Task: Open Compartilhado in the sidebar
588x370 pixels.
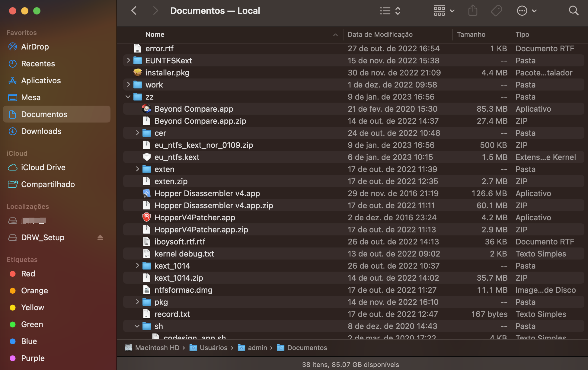Action: [x=57, y=184]
